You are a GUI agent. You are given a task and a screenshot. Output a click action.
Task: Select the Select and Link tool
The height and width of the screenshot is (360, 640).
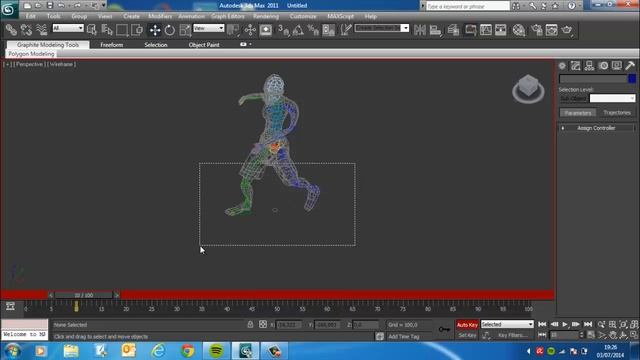click(x=11, y=30)
